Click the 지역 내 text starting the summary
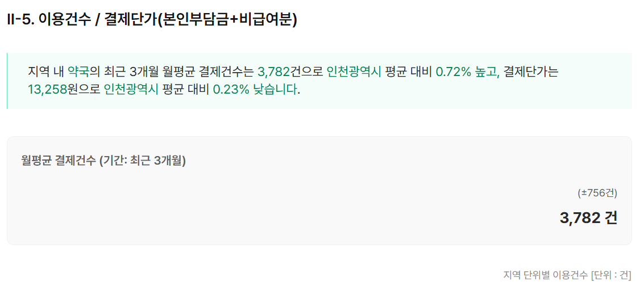 point(45,72)
